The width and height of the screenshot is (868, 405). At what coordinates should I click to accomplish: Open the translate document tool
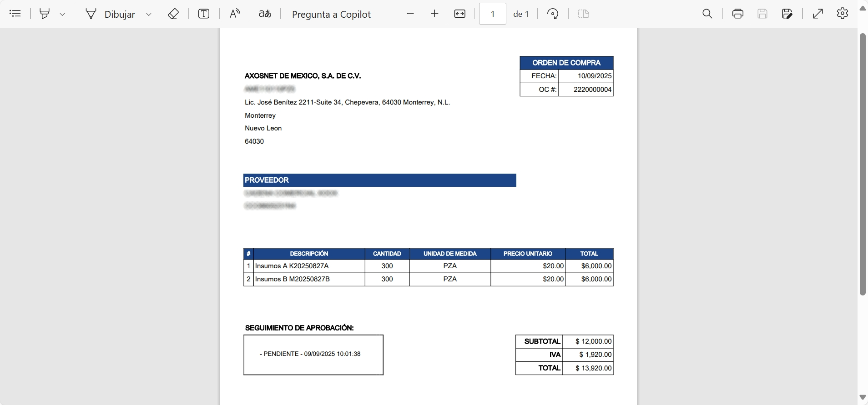[265, 14]
